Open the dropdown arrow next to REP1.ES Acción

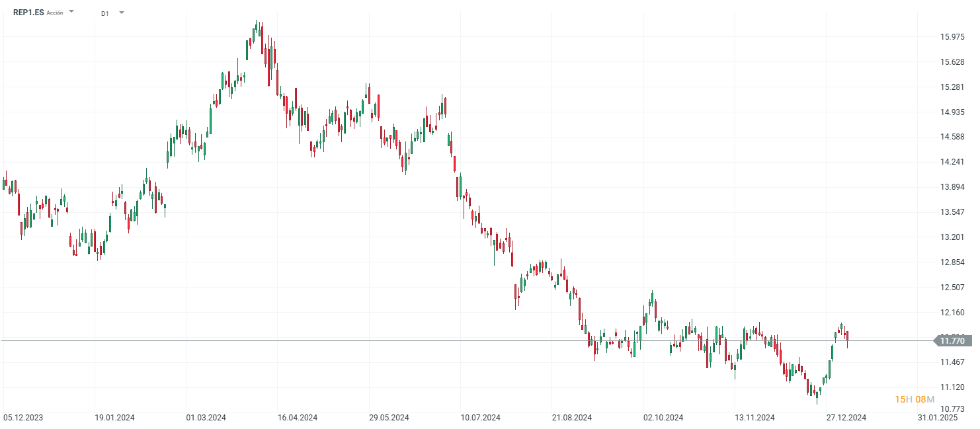tap(71, 12)
